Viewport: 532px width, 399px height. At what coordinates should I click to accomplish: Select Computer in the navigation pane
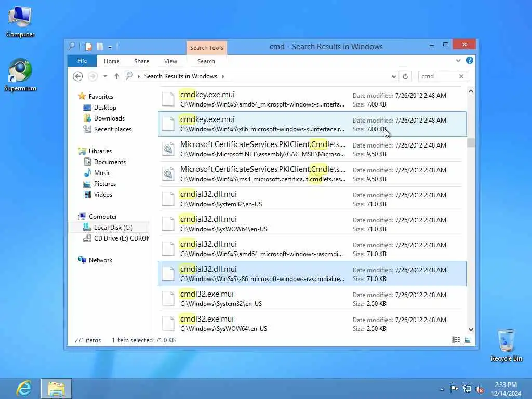click(x=103, y=217)
